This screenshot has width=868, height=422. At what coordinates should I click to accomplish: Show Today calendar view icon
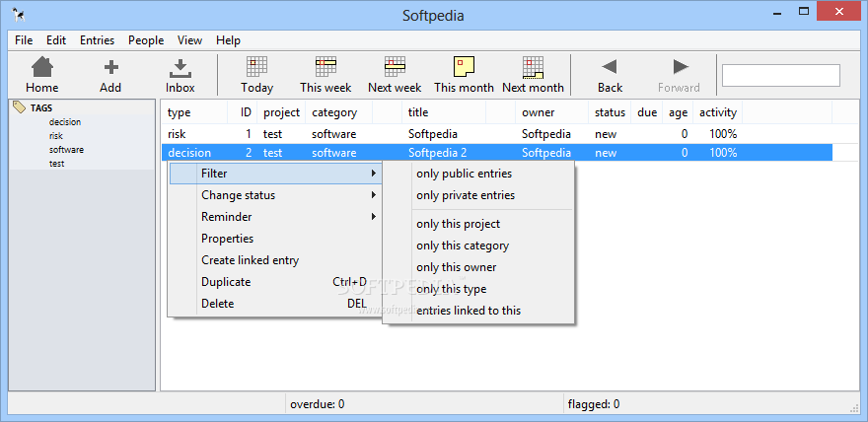click(x=256, y=67)
